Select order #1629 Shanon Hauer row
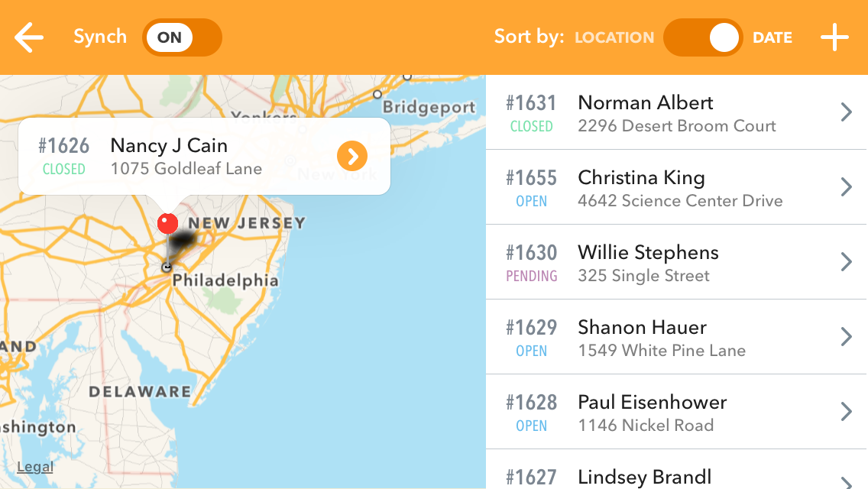 click(x=676, y=337)
